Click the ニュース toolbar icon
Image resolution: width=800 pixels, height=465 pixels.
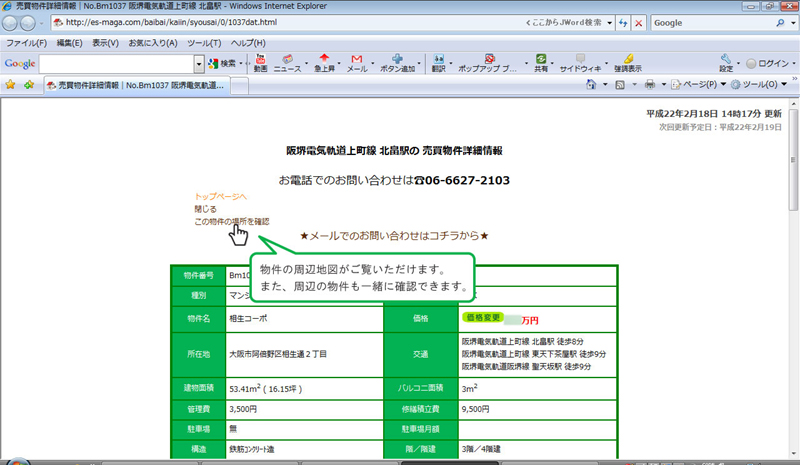287,63
